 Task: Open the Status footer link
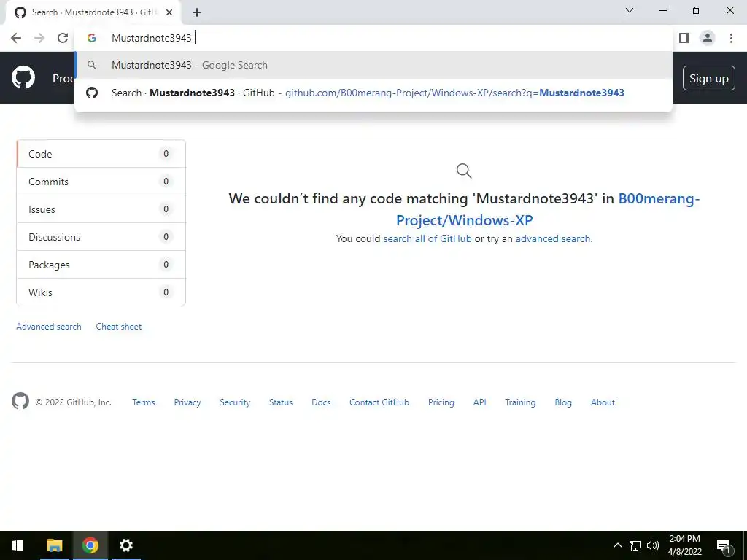point(281,402)
